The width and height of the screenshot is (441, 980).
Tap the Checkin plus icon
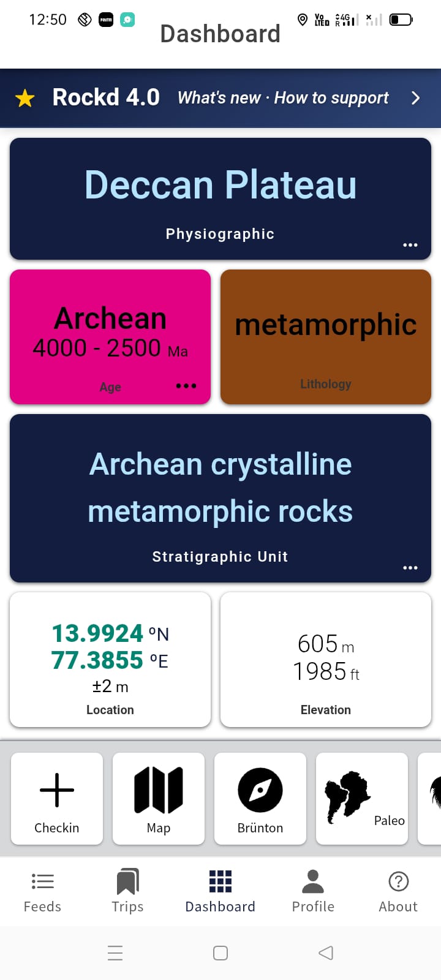[x=57, y=790]
